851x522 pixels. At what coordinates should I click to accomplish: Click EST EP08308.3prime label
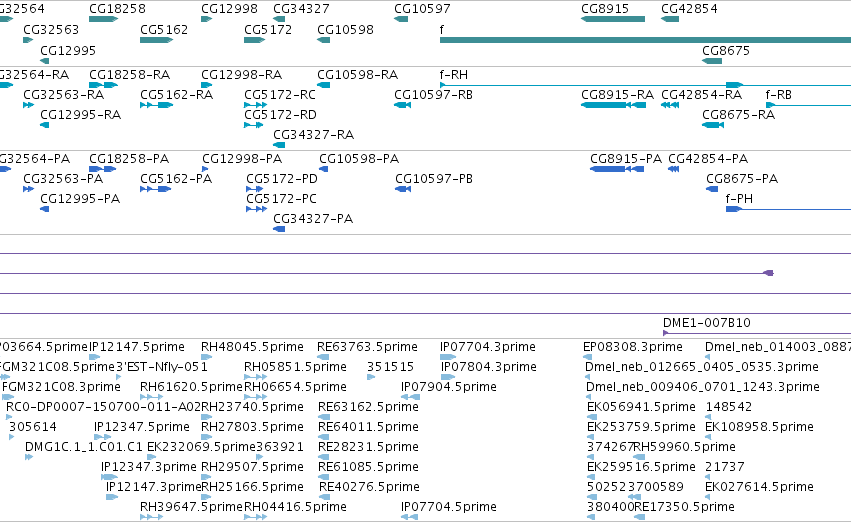point(633,347)
